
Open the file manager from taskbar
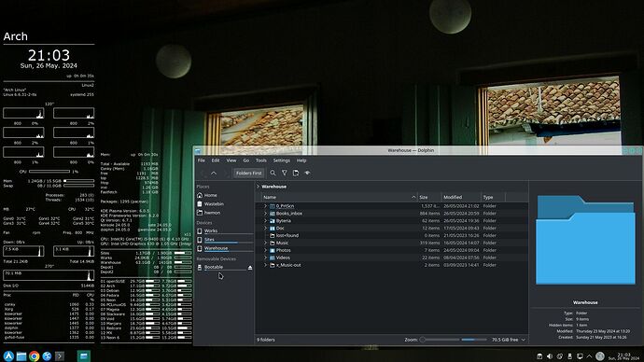point(21,355)
